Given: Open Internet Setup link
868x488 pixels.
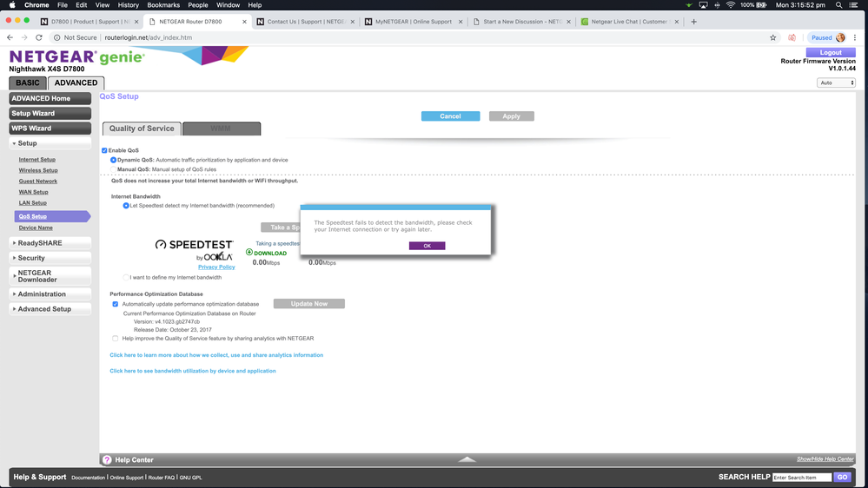Looking at the screenshot, I should click(x=37, y=160).
